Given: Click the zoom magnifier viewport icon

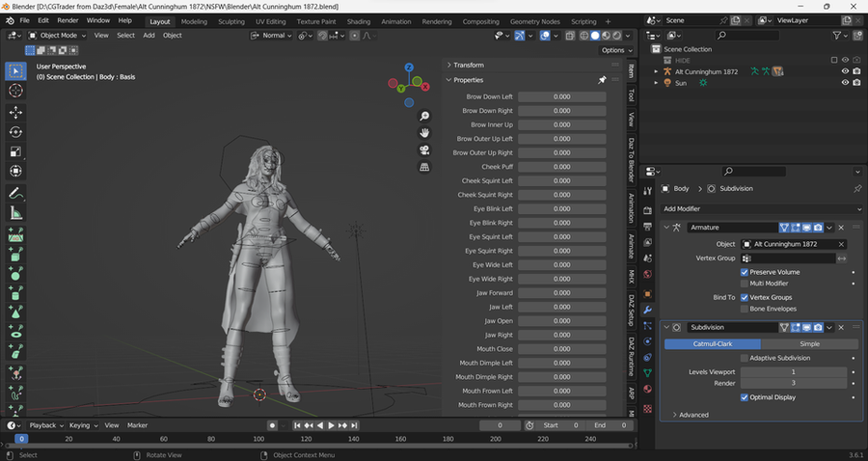Looking at the screenshot, I should pyautogui.click(x=424, y=115).
